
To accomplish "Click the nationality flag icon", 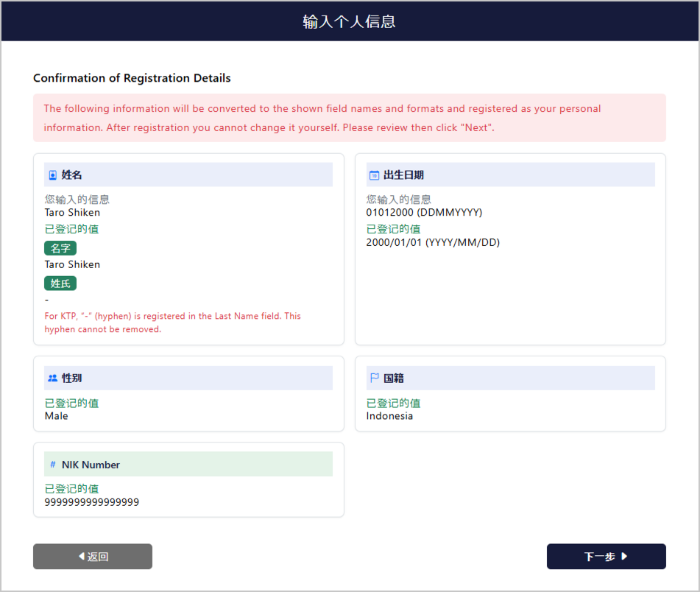I will point(375,378).
